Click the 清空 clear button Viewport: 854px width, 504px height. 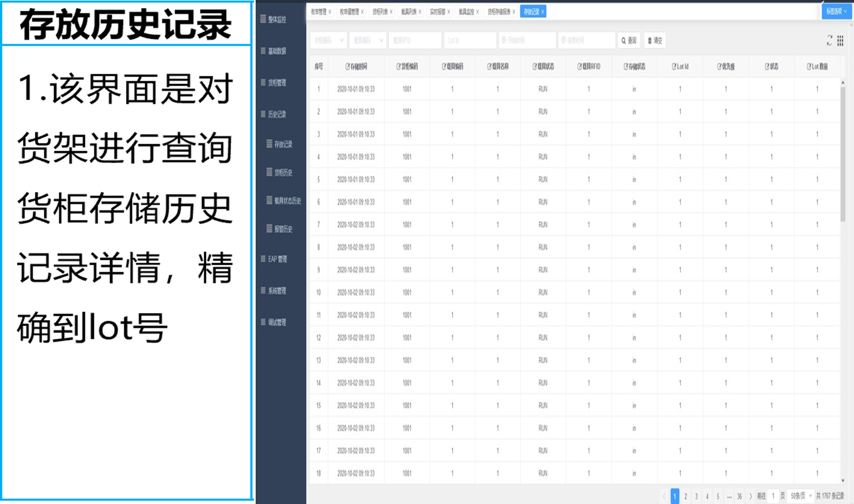[x=655, y=40]
